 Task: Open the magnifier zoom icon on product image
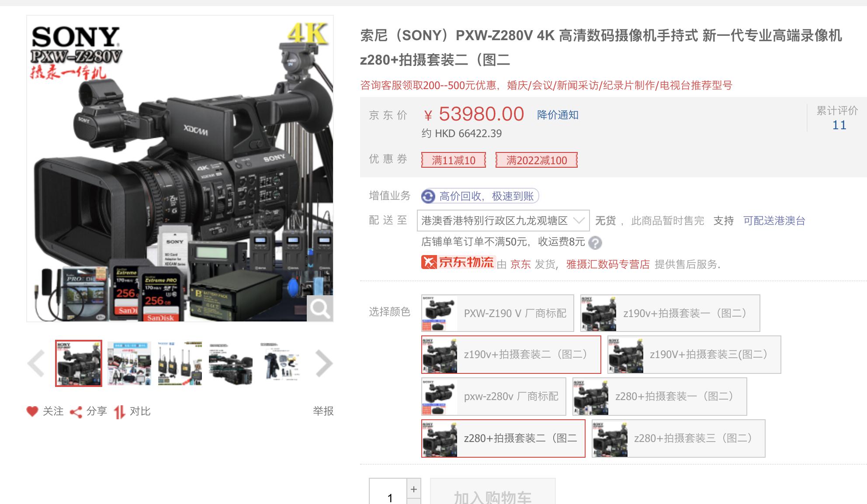pos(320,309)
